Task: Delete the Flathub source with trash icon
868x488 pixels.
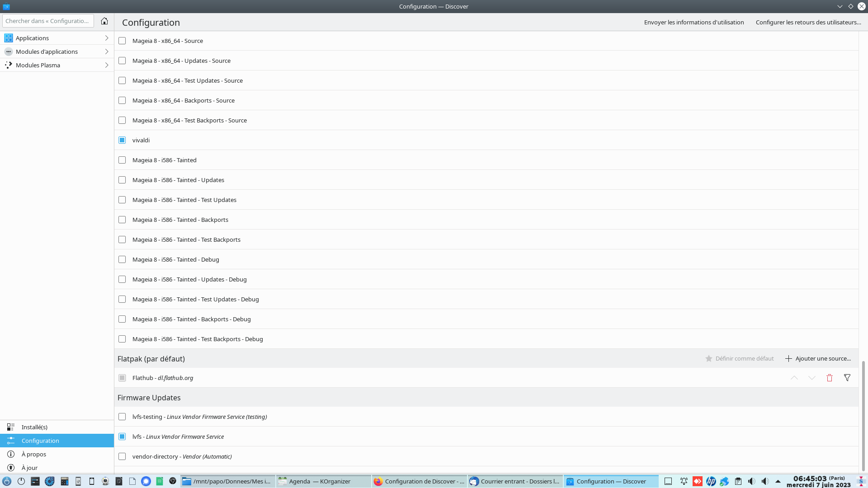Action: point(830,378)
